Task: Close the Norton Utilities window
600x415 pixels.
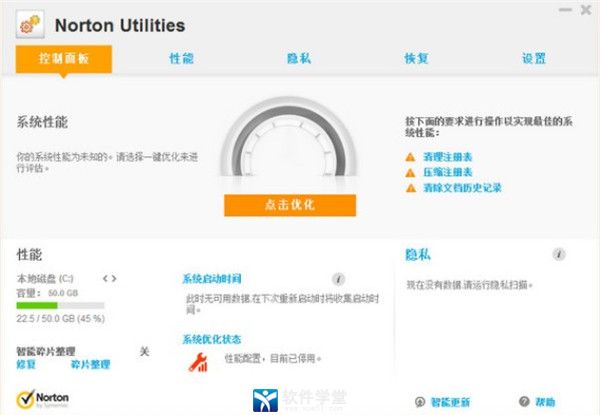Action: 585,10
